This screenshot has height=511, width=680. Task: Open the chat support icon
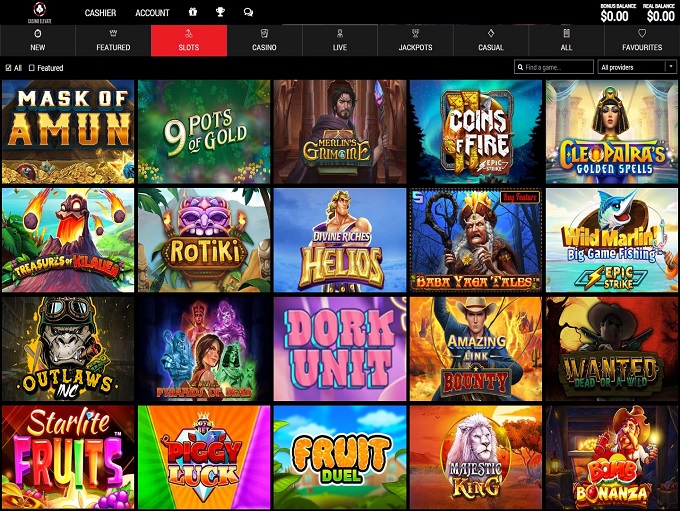pyautogui.click(x=248, y=13)
